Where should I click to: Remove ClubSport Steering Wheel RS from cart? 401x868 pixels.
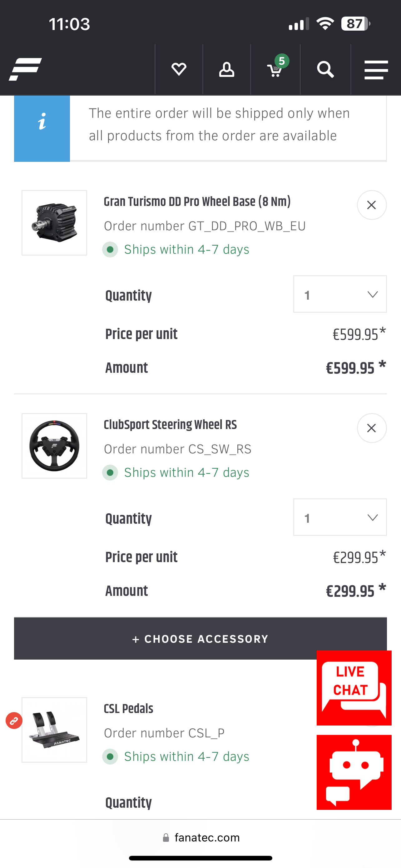point(371,428)
